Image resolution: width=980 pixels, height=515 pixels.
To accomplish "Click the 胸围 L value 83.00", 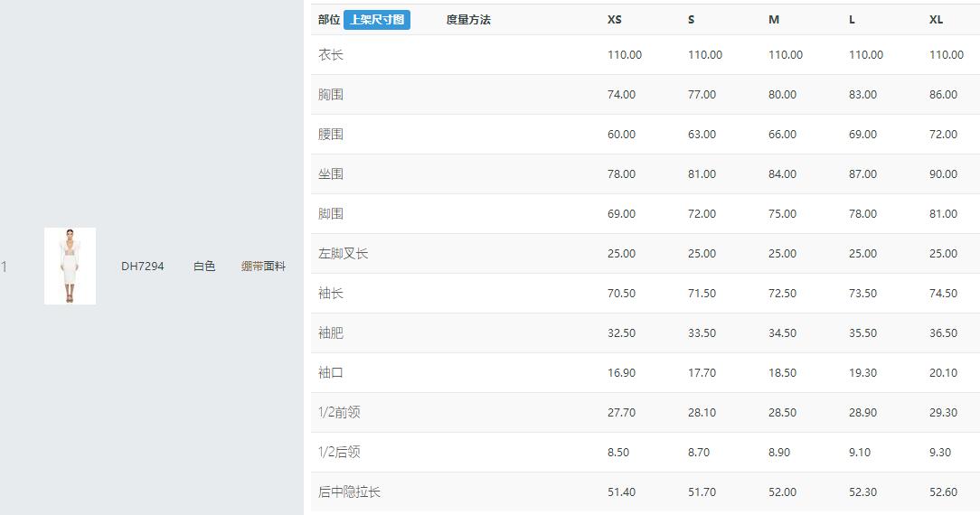I will tap(862, 94).
